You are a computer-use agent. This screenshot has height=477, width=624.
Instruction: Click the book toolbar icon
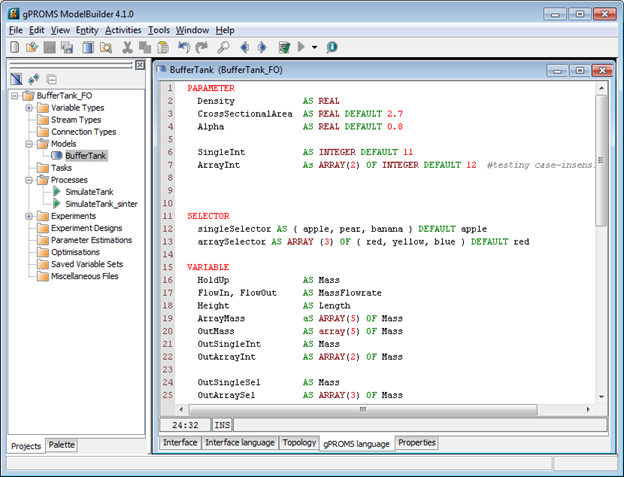pyautogui.click(x=88, y=47)
